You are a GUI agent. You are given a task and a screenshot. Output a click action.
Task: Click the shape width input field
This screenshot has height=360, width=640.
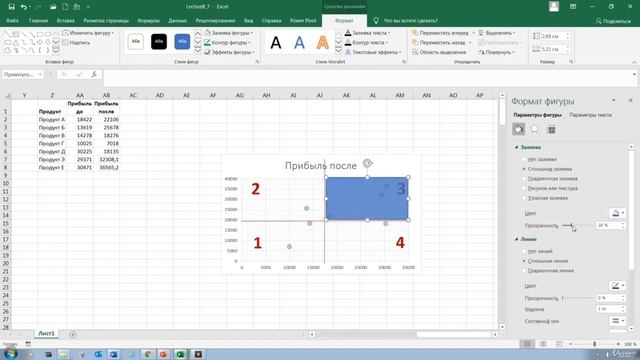click(x=551, y=49)
